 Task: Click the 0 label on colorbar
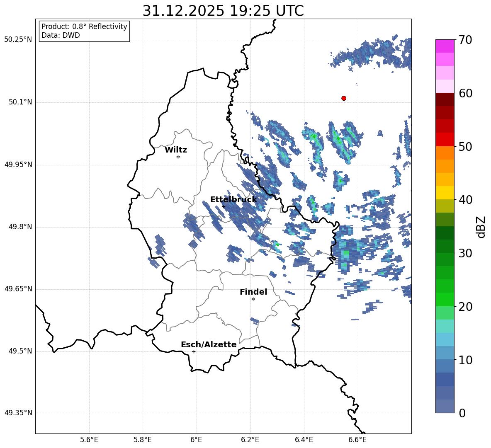click(462, 413)
